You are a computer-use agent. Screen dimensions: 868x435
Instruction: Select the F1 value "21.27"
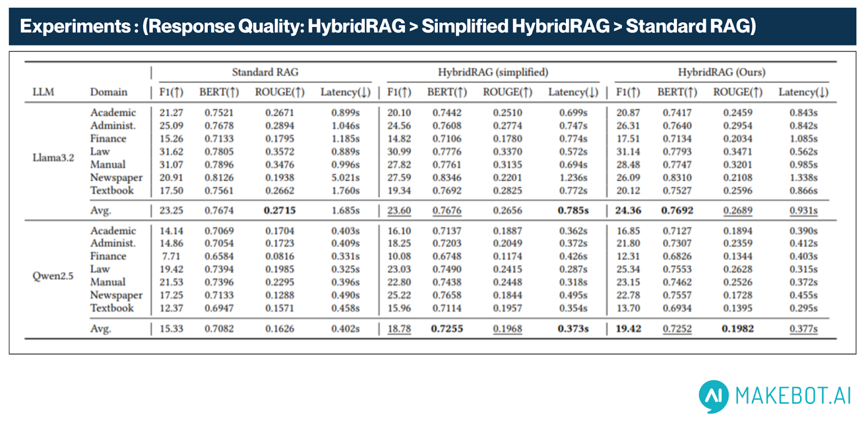171,113
